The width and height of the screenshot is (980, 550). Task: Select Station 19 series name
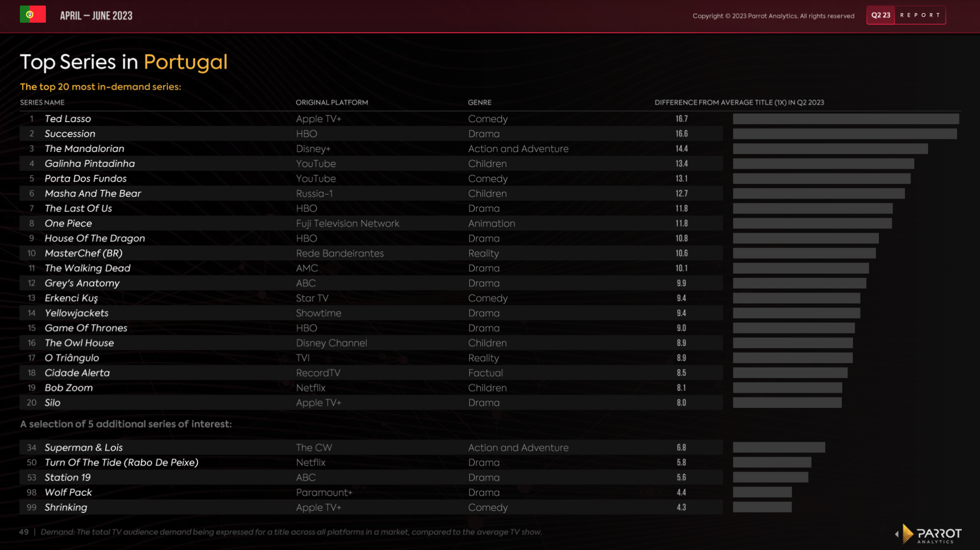[x=67, y=477]
